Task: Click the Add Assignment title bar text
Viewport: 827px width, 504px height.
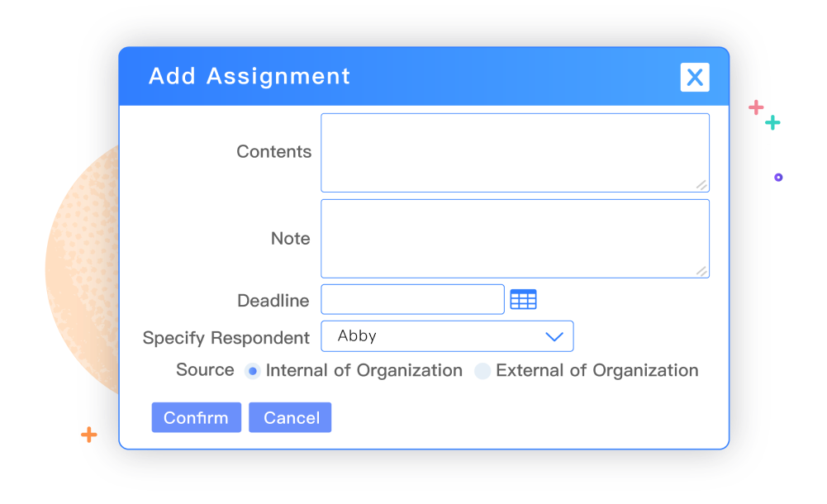Action: click(x=250, y=77)
